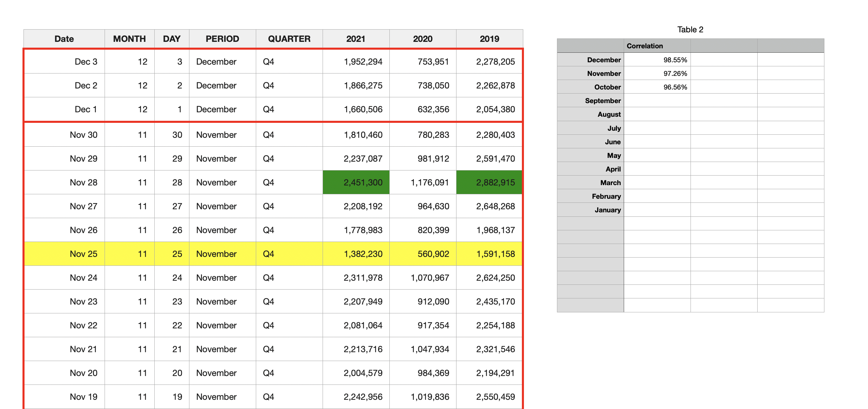Click the May row label in Table 2

tap(590, 156)
